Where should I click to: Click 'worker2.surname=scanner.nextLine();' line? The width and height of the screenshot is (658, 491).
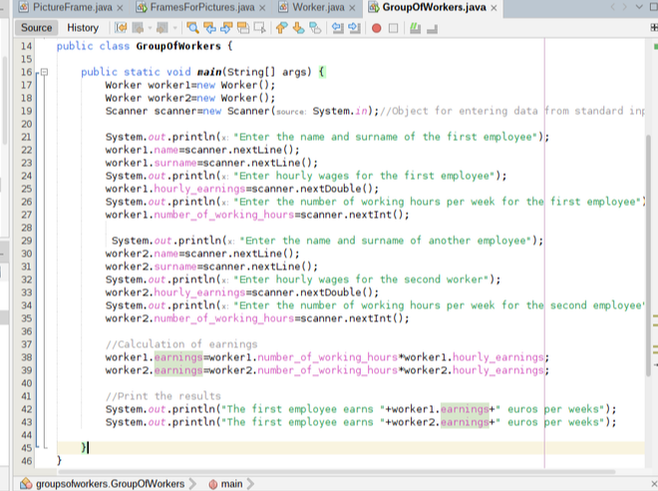[x=212, y=266]
